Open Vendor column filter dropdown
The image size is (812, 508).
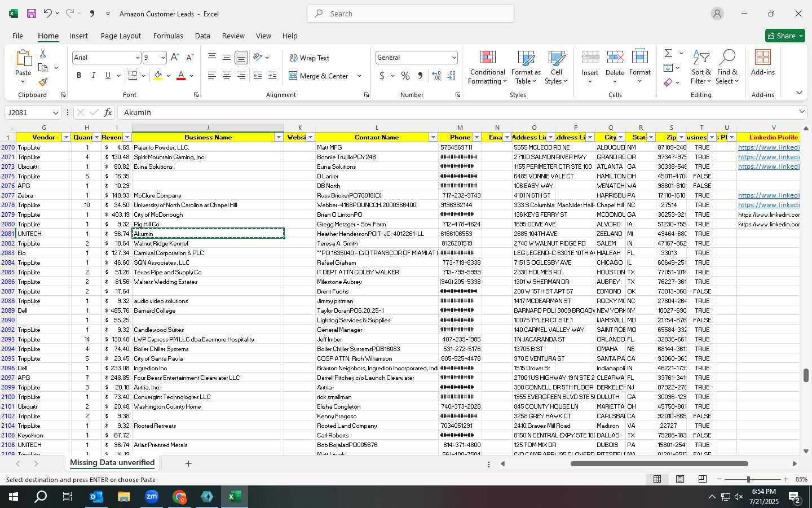66,137
